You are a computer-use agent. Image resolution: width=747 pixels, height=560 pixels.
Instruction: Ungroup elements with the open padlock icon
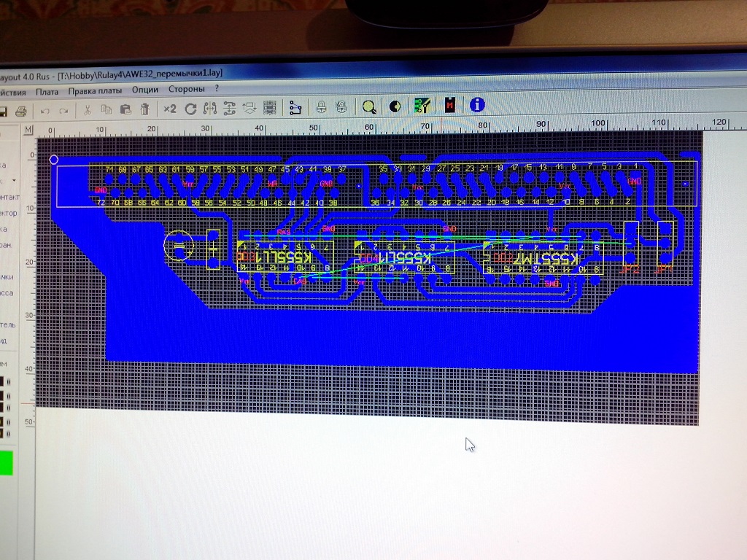(341, 106)
